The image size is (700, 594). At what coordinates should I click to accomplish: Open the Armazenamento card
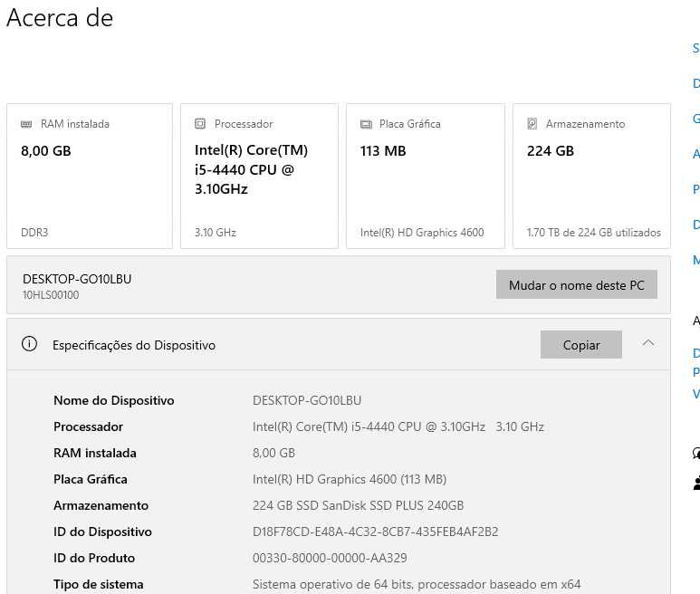(591, 176)
